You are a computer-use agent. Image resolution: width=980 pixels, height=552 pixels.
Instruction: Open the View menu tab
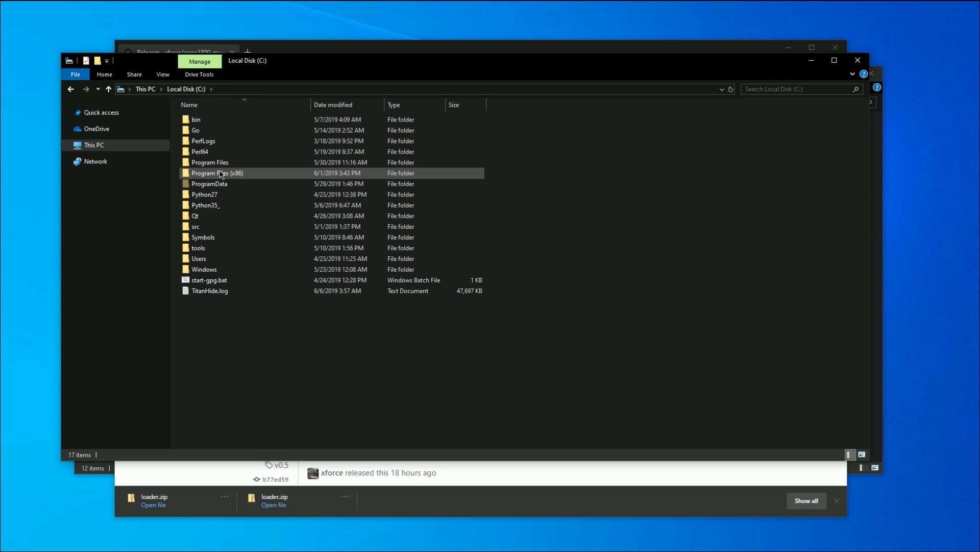coord(163,74)
